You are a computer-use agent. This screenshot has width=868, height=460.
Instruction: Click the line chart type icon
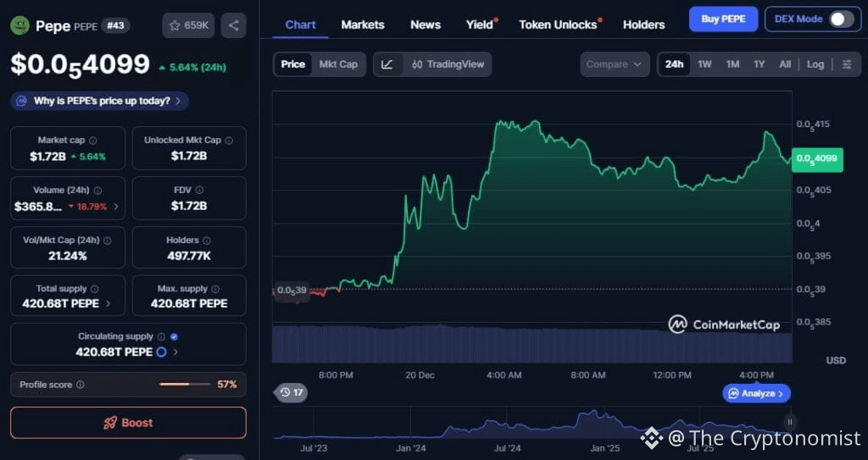tap(387, 64)
